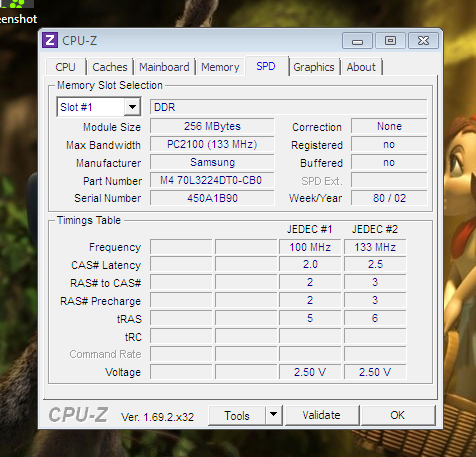Screen dimensions: 476x457
Task: Go to the Mainboard tab
Action: (x=164, y=67)
